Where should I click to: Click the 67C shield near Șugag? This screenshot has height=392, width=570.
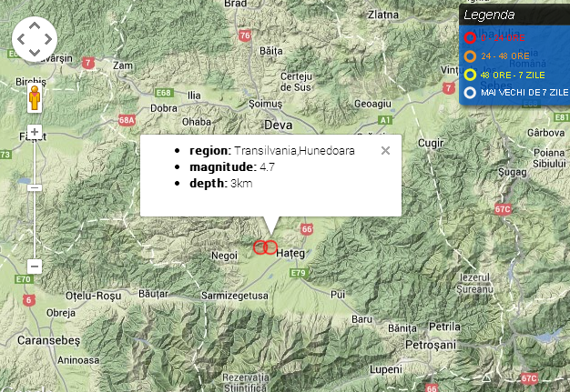pos(503,209)
